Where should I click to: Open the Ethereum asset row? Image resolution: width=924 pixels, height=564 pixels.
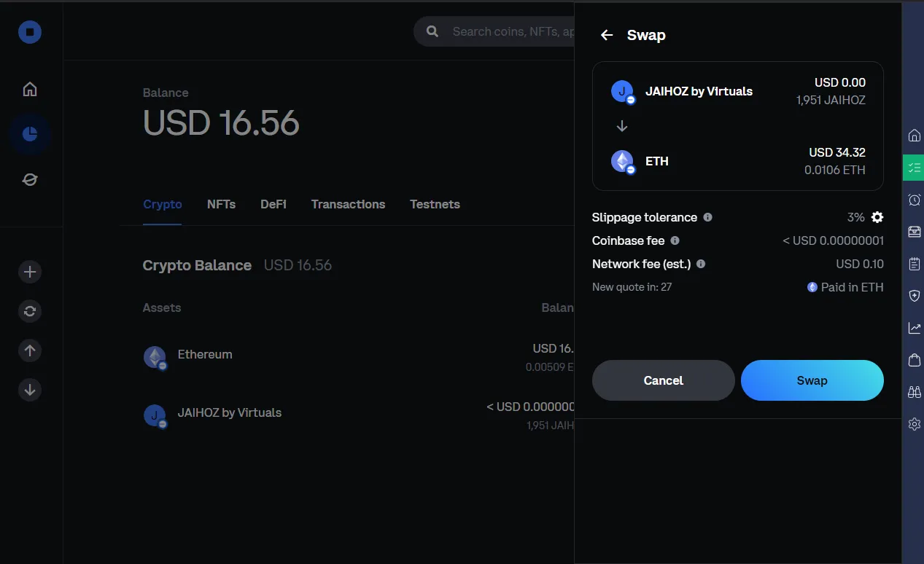(359, 357)
